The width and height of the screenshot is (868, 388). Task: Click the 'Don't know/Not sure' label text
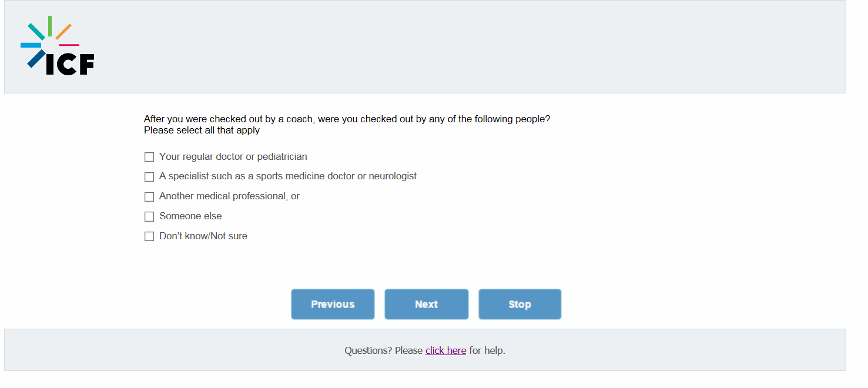point(203,236)
